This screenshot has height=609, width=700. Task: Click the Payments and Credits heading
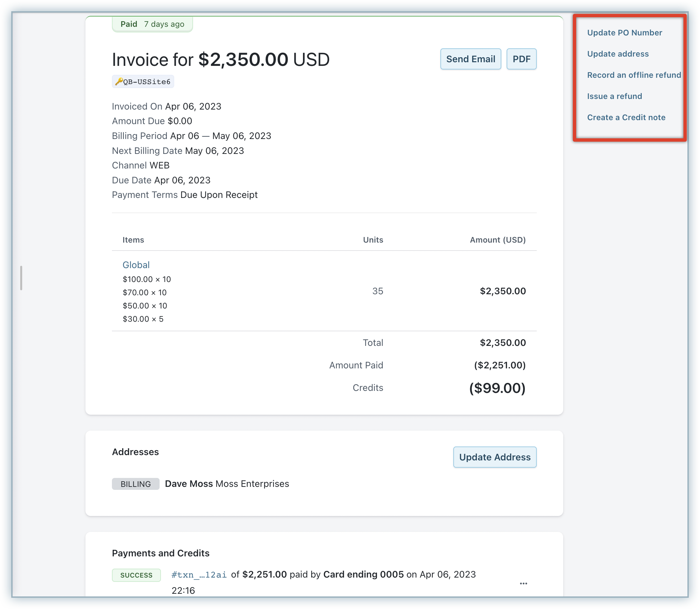click(161, 553)
